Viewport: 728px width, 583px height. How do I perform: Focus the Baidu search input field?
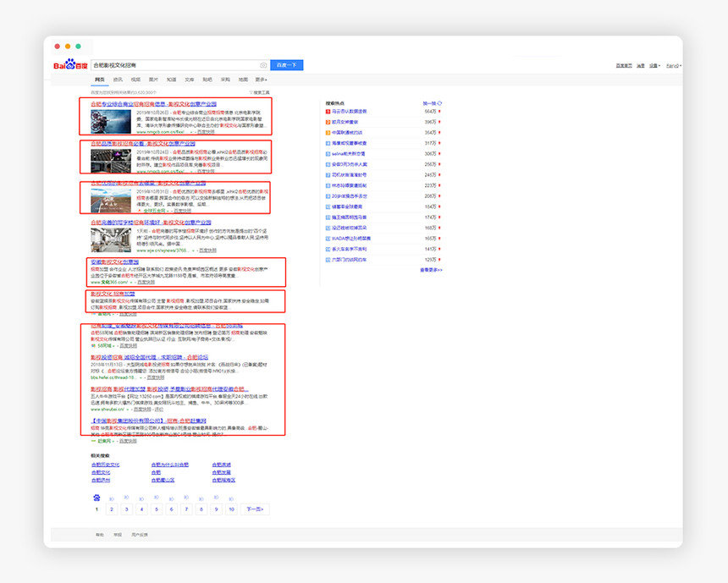pos(175,65)
